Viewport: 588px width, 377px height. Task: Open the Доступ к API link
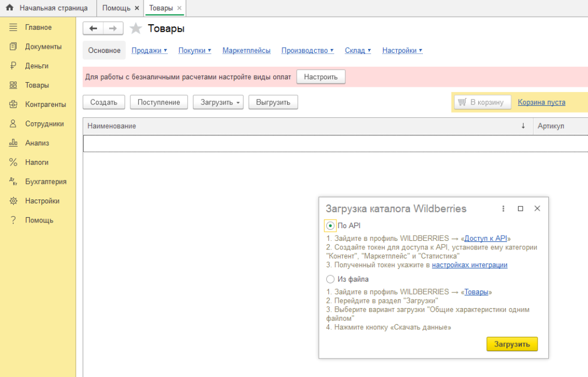pos(486,238)
